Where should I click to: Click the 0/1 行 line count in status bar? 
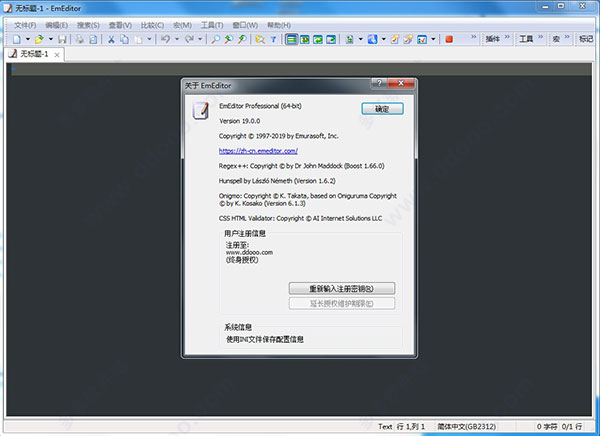pyautogui.click(x=572, y=426)
